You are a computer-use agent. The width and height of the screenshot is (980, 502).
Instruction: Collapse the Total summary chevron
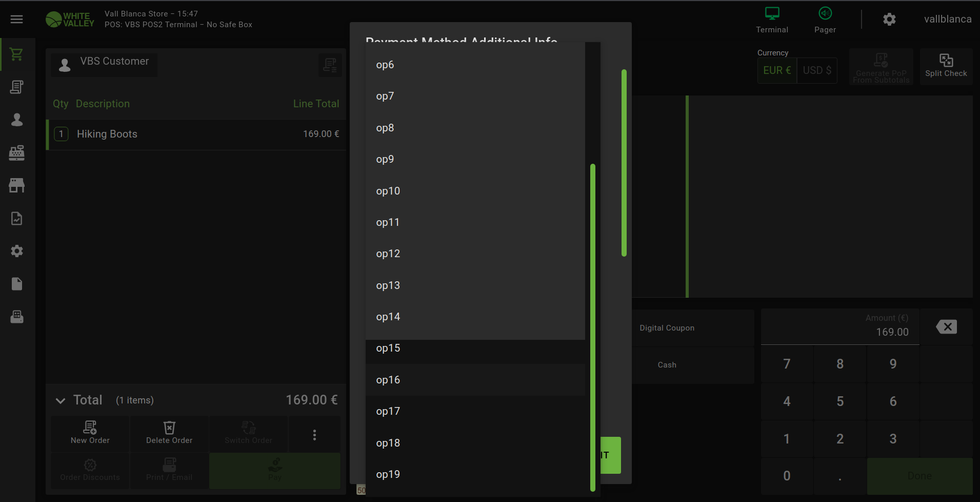[x=61, y=401]
